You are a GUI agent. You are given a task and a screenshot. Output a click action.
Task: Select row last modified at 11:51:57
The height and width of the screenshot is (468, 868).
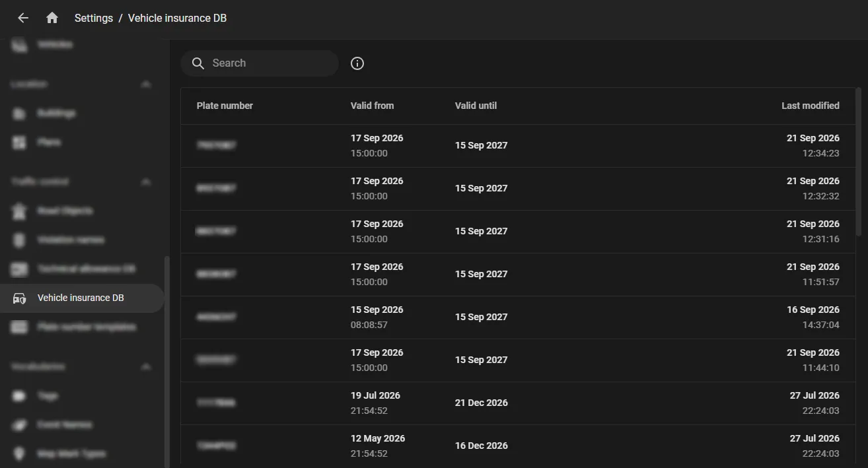coord(518,275)
